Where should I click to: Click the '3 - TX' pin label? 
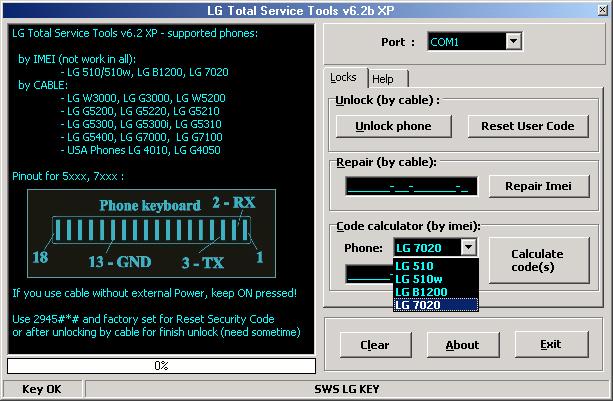coord(203,263)
